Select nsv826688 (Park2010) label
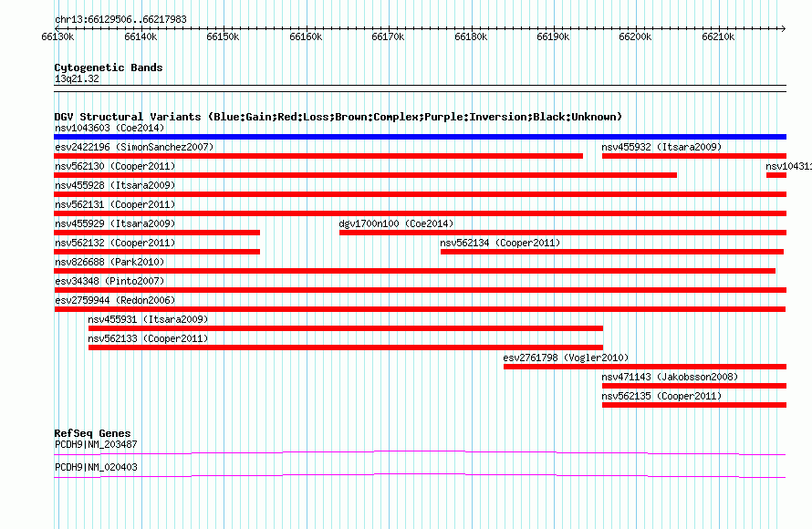The height and width of the screenshot is (529, 812). [109, 262]
